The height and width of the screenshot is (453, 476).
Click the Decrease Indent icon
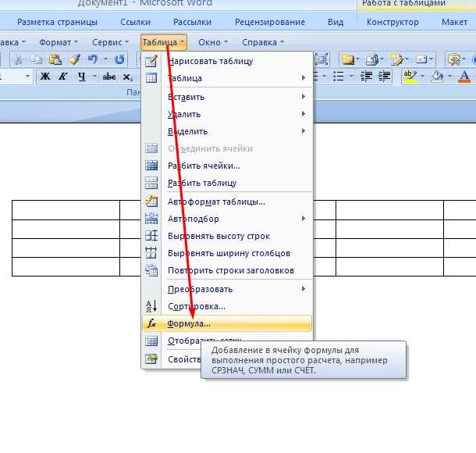366,77
